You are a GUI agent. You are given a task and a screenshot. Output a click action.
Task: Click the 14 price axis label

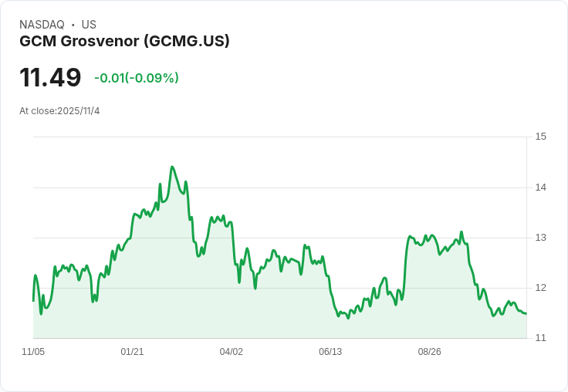coord(540,188)
